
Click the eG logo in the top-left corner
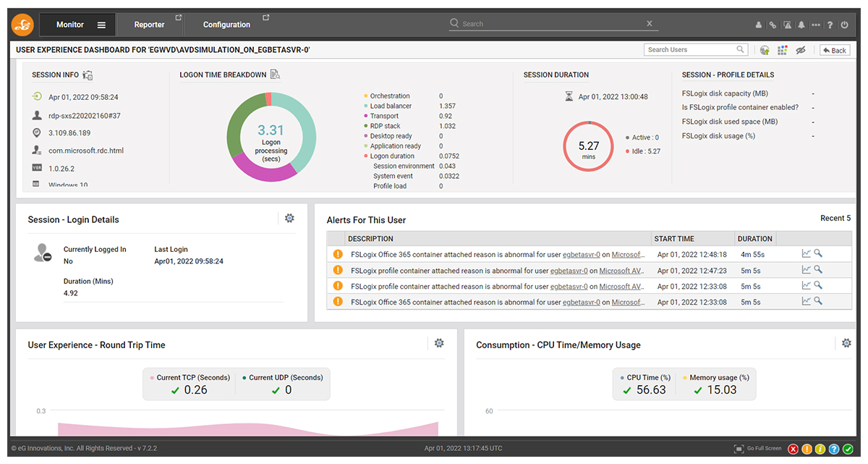(x=22, y=23)
